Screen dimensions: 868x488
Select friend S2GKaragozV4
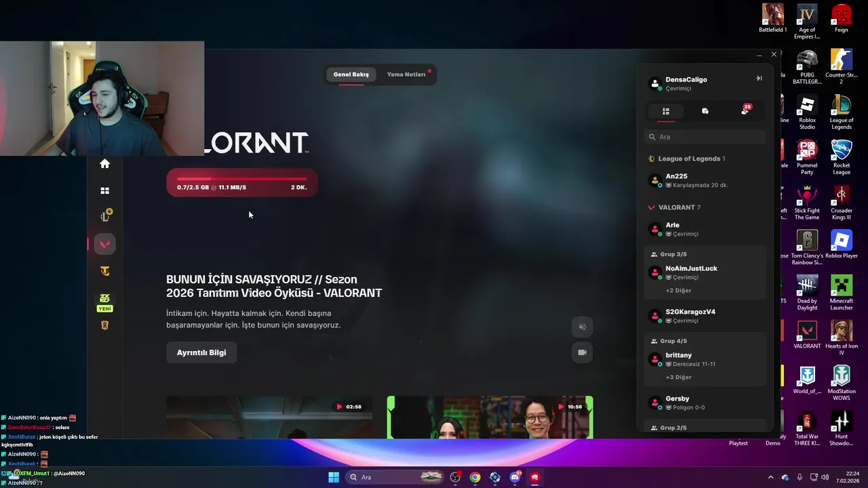705,316
